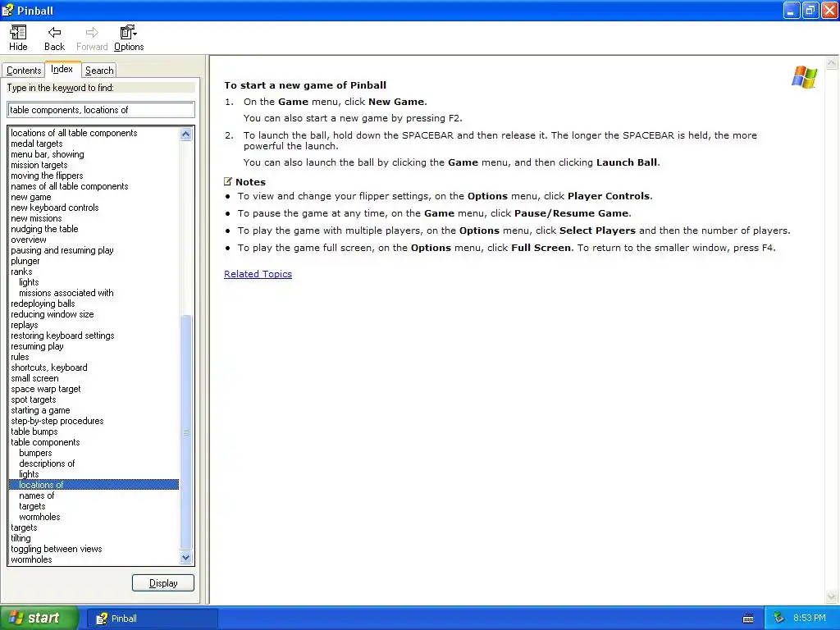Click the Windows Start button
The width and height of the screenshot is (840, 630).
click(x=39, y=619)
